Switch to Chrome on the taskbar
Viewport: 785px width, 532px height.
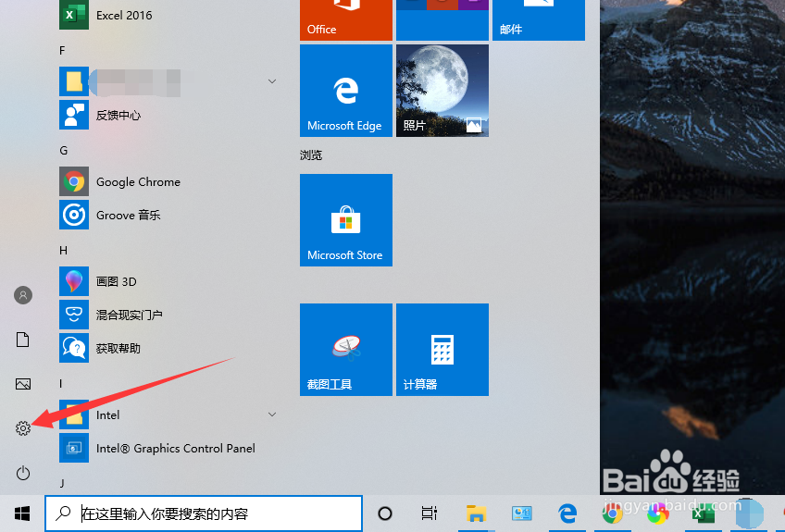[x=612, y=513]
